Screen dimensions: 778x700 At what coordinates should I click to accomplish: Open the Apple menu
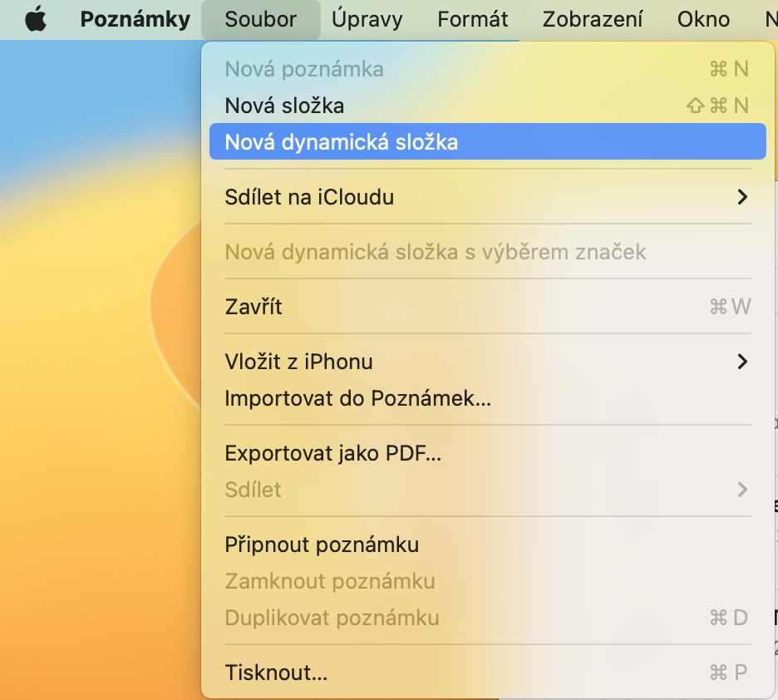click(35, 19)
